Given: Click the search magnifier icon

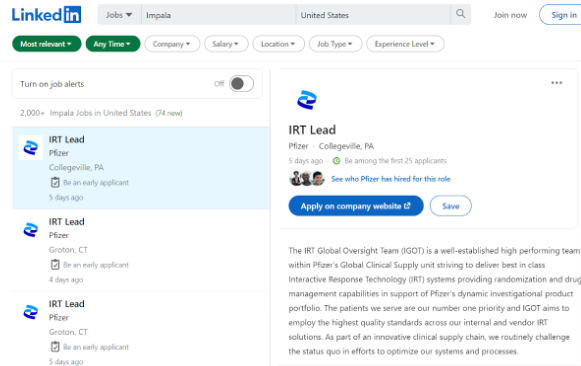Looking at the screenshot, I should tap(461, 14).
